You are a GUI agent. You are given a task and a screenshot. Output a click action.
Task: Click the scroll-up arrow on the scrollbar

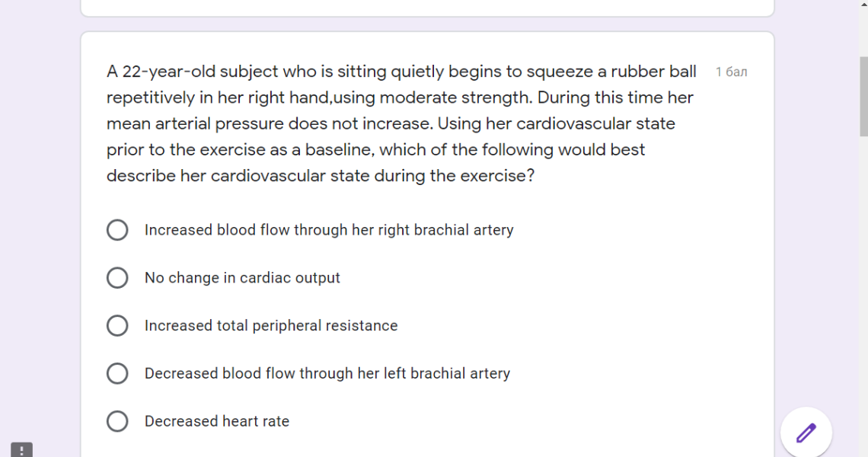coord(863,4)
